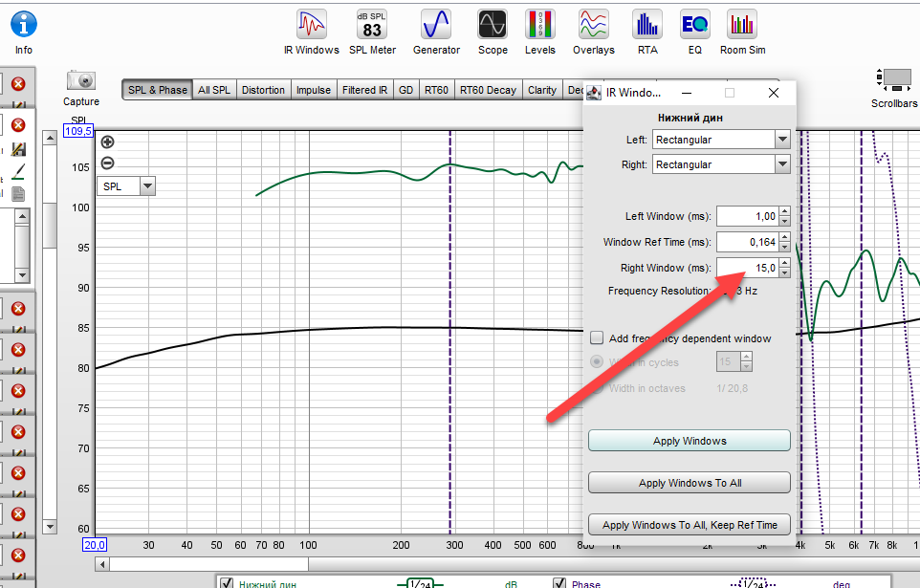Image resolution: width=920 pixels, height=588 pixels.
Task: Click horizontal scrollbar left arrow
Action: pos(102,564)
